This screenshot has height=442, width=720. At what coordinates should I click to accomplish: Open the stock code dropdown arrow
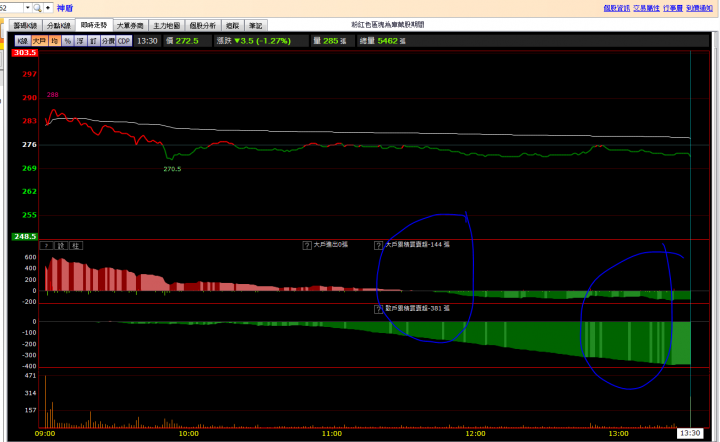pyautogui.click(x=27, y=7)
